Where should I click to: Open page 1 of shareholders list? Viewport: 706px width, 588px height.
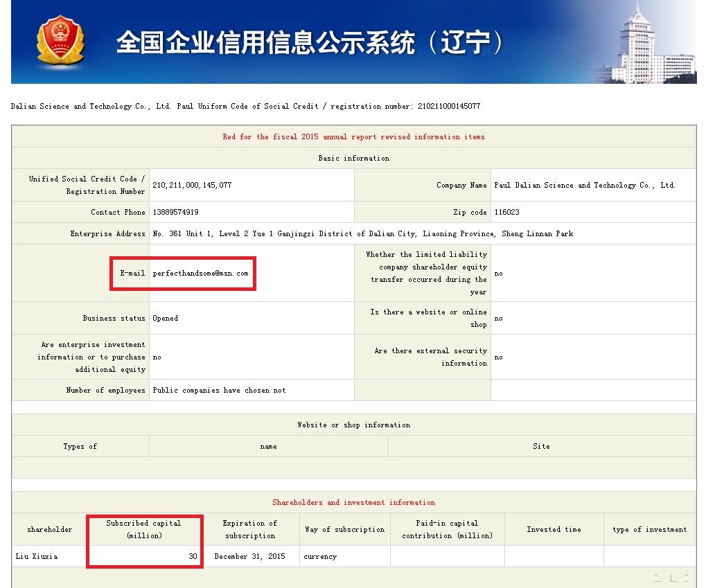671,578
